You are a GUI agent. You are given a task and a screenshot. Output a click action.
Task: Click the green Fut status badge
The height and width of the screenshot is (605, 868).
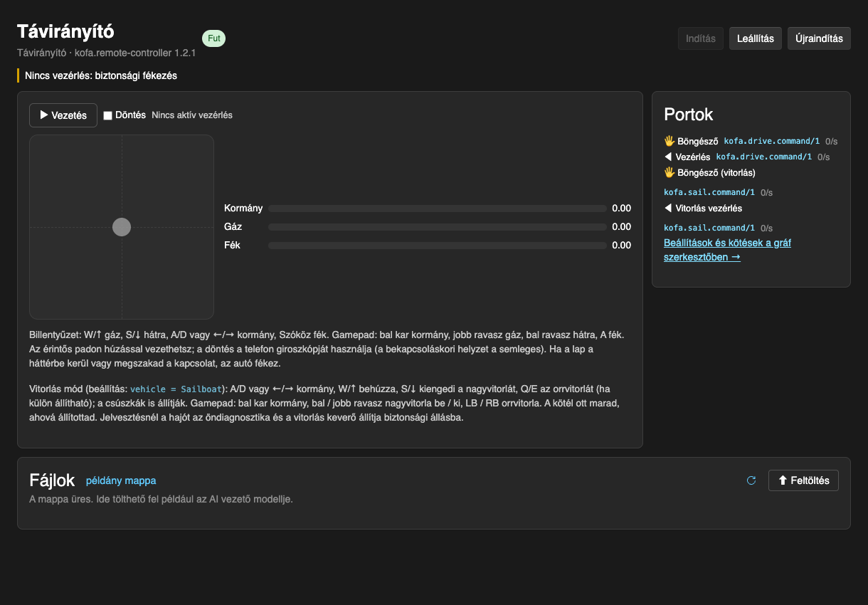click(213, 38)
